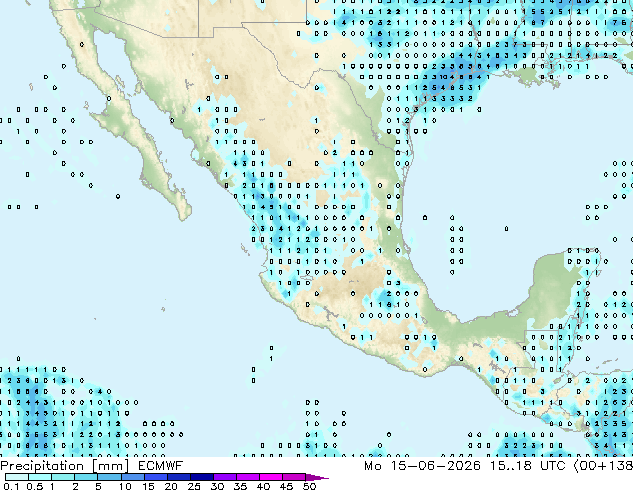634x490 pixels.
Task: Click the 40–45 mm magenta legend swatch
Action: [271, 477]
